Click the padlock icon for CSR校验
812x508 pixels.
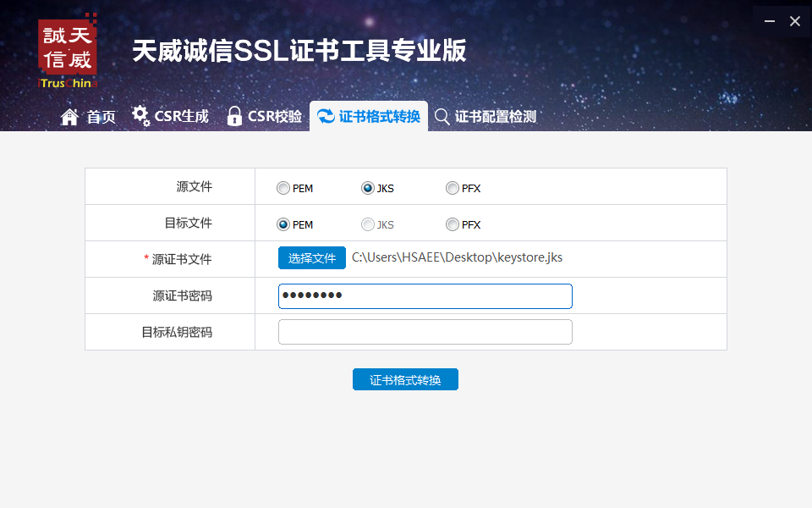[x=234, y=116]
